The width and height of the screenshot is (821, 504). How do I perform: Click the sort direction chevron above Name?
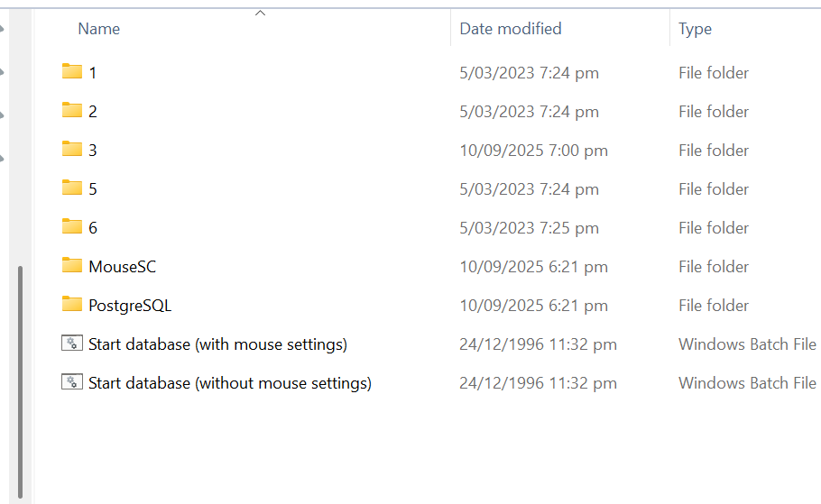coord(261,13)
